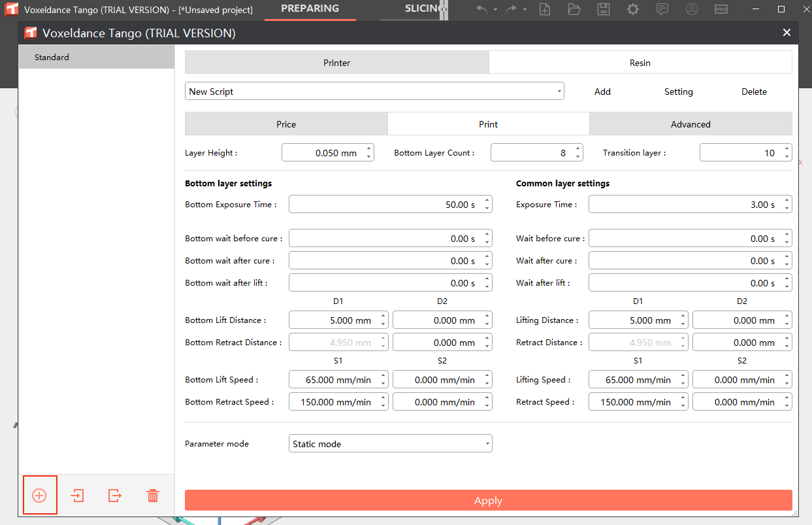Click the Bottom Lift Speed S1 field

coord(338,380)
